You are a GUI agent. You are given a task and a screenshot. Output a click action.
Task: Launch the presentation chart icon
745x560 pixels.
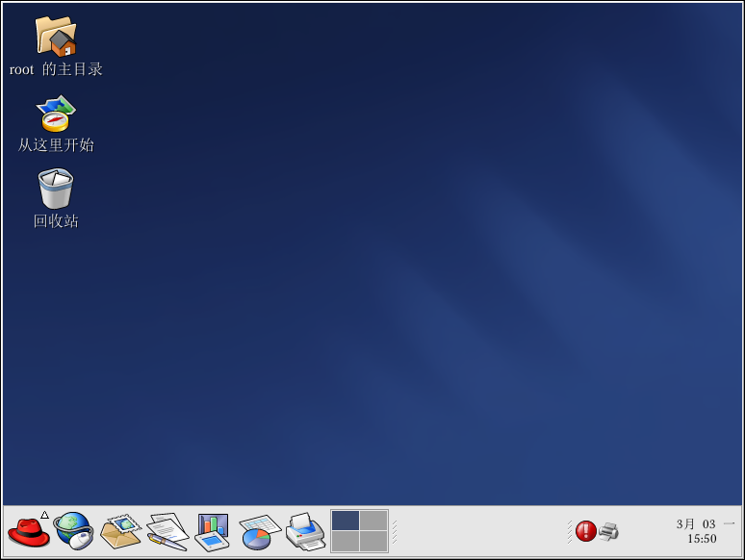coord(213,532)
